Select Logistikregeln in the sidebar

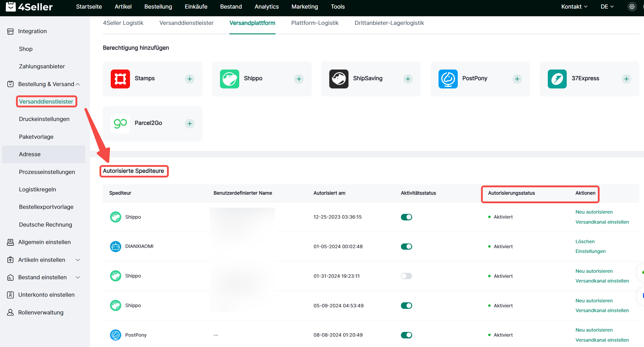pyautogui.click(x=37, y=189)
